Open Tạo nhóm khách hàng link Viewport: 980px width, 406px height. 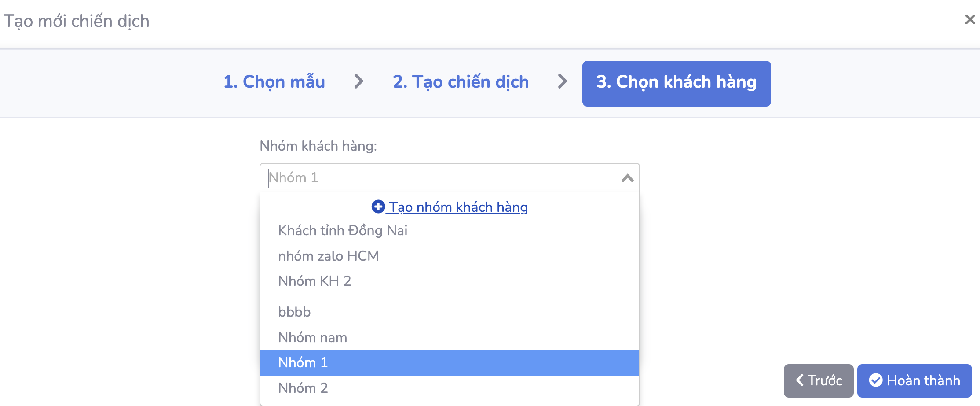[x=458, y=207]
